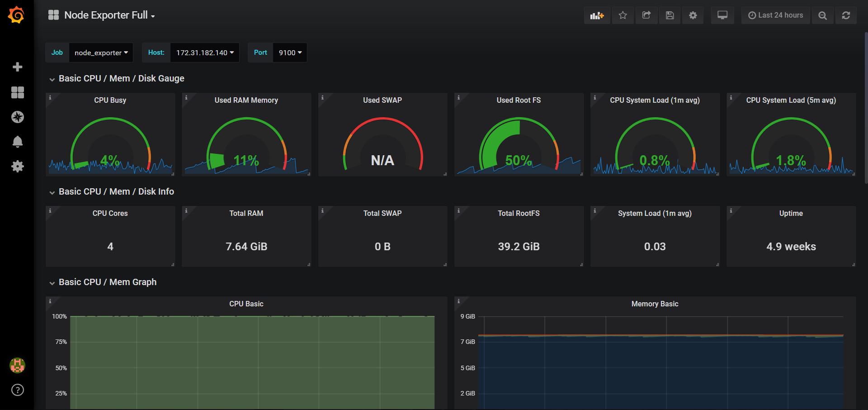Open CPU System Load (5m avg) title menu
This screenshot has width=868, height=410.
point(791,100)
